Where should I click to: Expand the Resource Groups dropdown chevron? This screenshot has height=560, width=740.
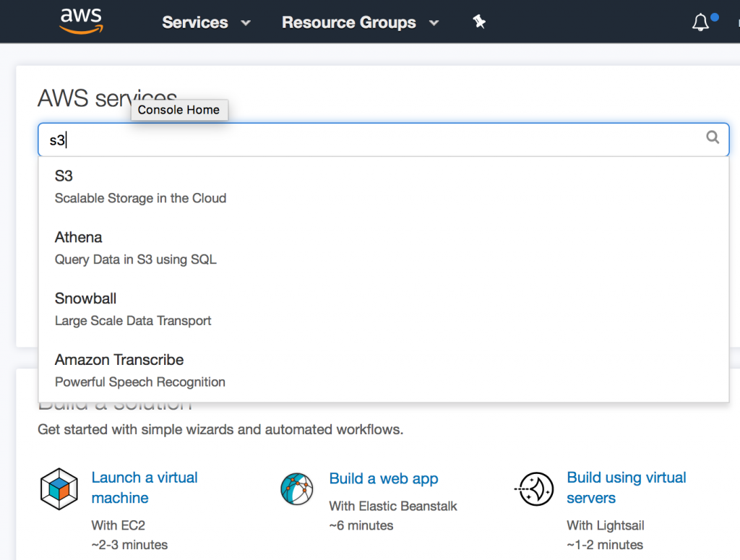click(434, 23)
